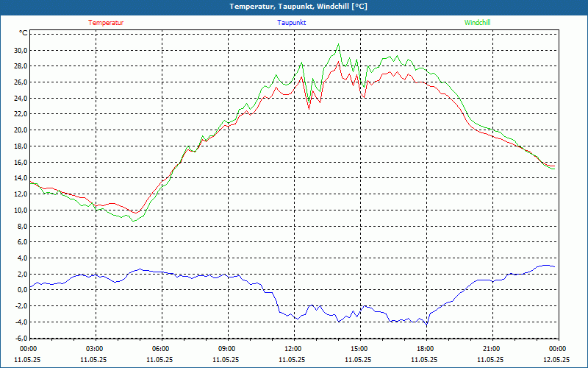Click the 22,0 y-axis value
Screen dimensions: 588x368
point(21,114)
